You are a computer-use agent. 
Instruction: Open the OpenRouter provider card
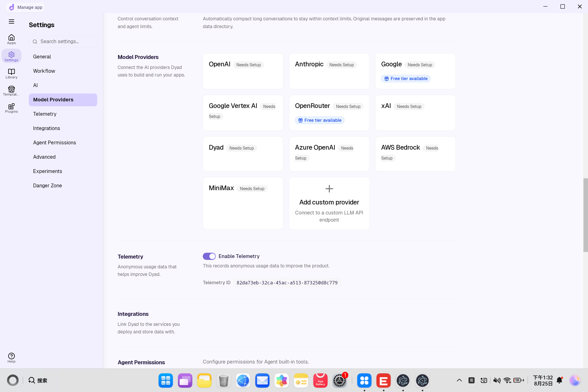tap(329, 113)
